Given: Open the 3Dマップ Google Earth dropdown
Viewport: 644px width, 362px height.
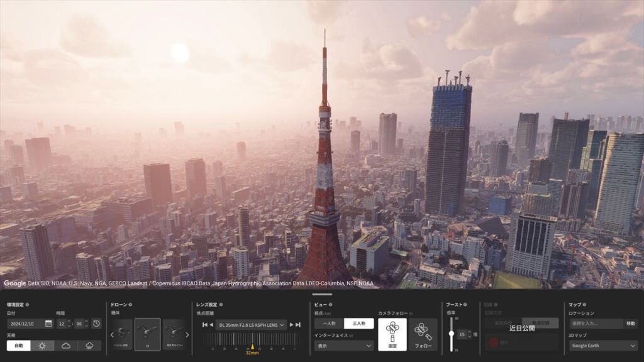Looking at the screenshot, I should pos(602,345).
